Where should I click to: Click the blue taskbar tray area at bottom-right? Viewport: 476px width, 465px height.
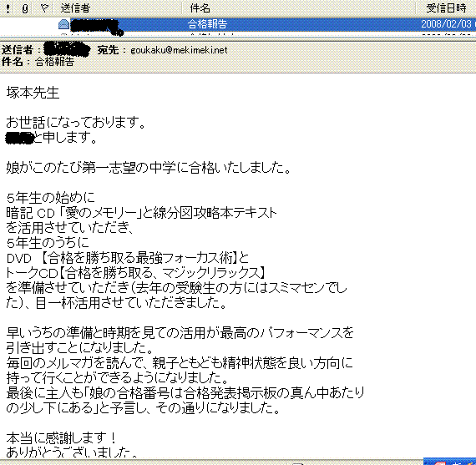point(449,462)
